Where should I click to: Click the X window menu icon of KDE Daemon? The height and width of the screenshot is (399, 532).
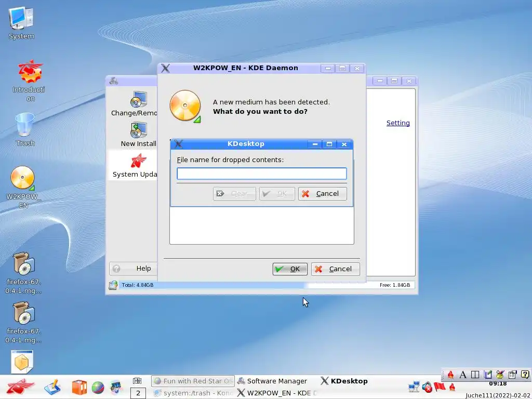coord(166,68)
